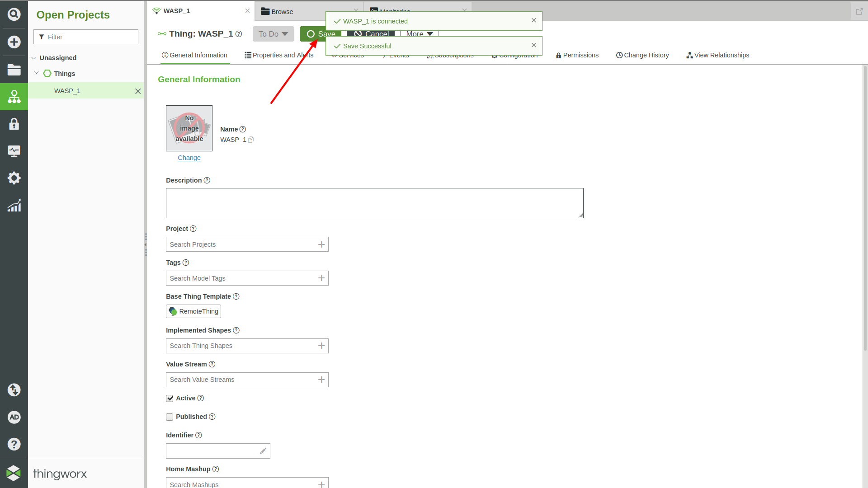Click the WASP_1 tree item in sidebar
Screen dimensions: 868x488
tap(67, 90)
